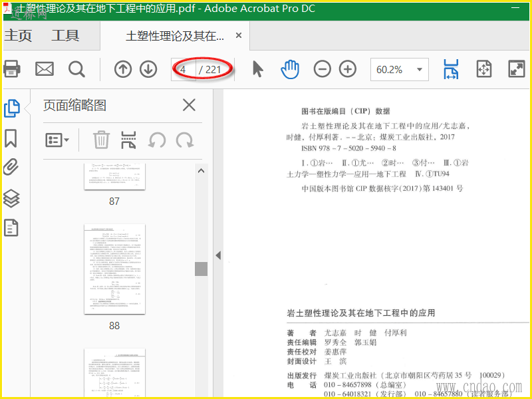
Task: Open the page thumbnails sidebar icon
Action: (12, 108)
